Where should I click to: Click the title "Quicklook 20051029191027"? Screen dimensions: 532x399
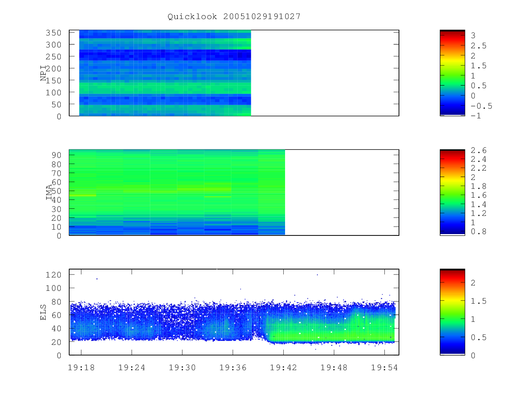tap(234, 16)
